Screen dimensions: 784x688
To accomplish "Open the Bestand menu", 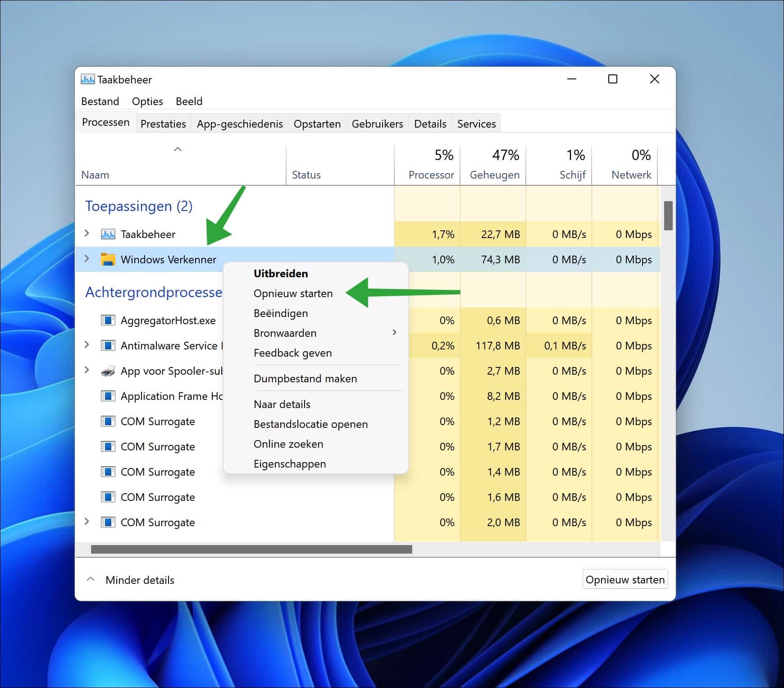I will tap(100, 101).
